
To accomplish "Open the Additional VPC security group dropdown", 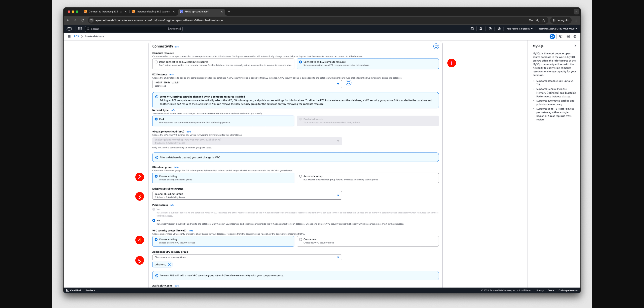I will [247, 257].
